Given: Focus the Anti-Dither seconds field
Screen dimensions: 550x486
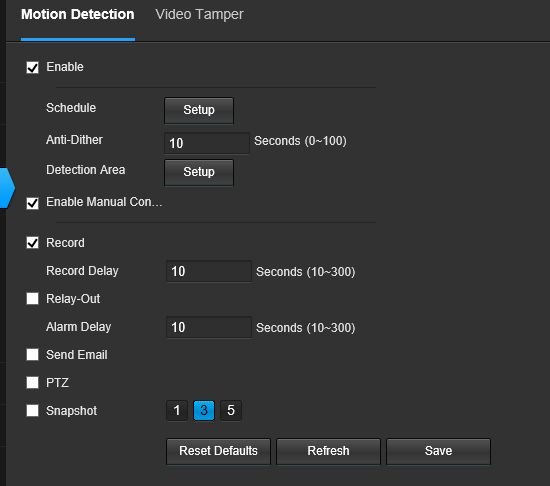Looking at the screenshot, I should (207, 143).
